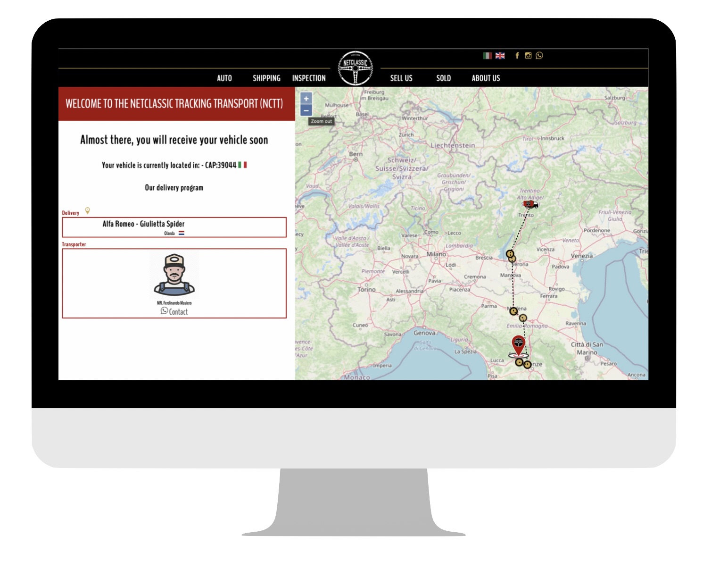Switch language with the Italian flag

click(487, 56)
